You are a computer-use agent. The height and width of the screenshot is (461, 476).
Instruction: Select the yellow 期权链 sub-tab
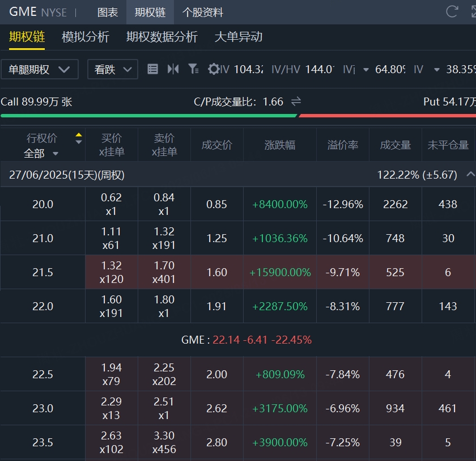(27, 37)
